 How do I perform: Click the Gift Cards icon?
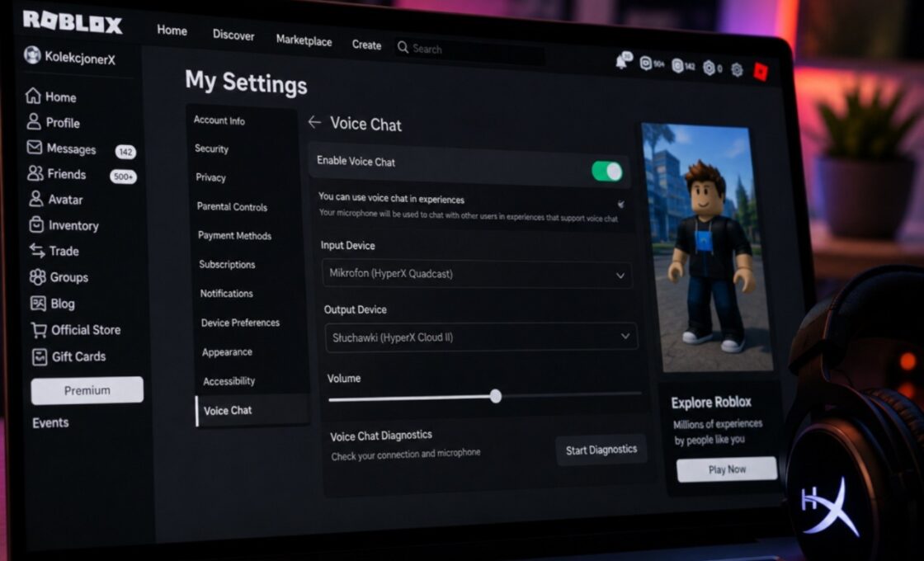pos(40,356)
